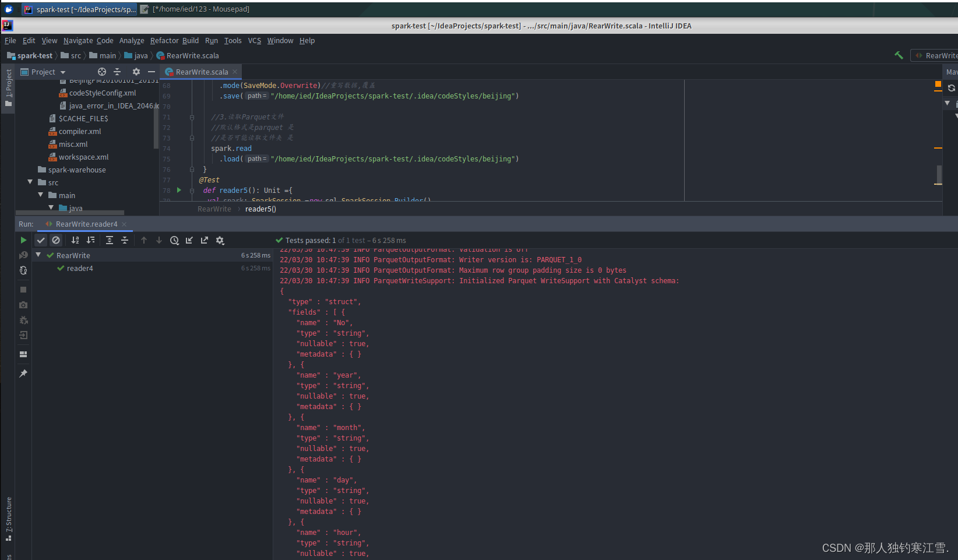Toggle sort tests by duration
Image resolution: width=958 pixels, height=560 pixels.
(90, 240)
